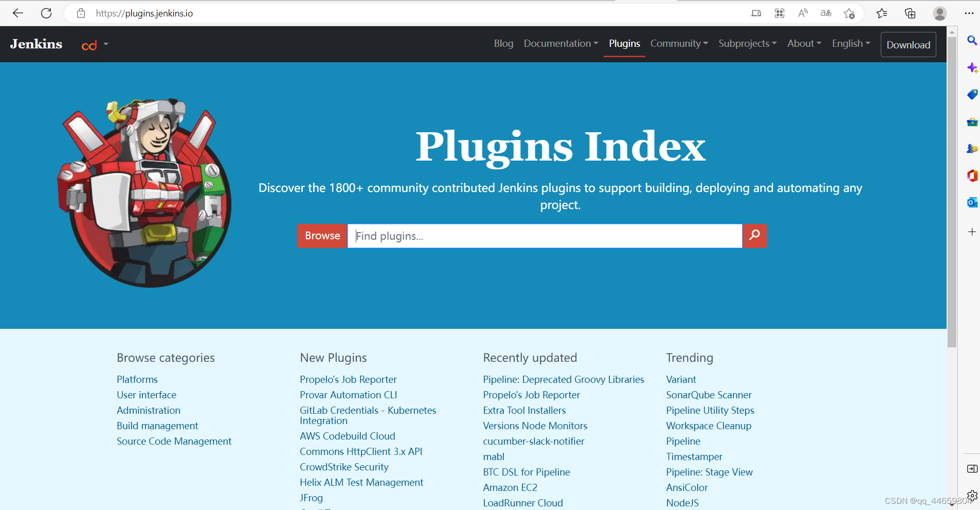This screenshot has height=510, width=980.
Task: Open the Provar Automation CLI plugin
Action: click(349, 395)
